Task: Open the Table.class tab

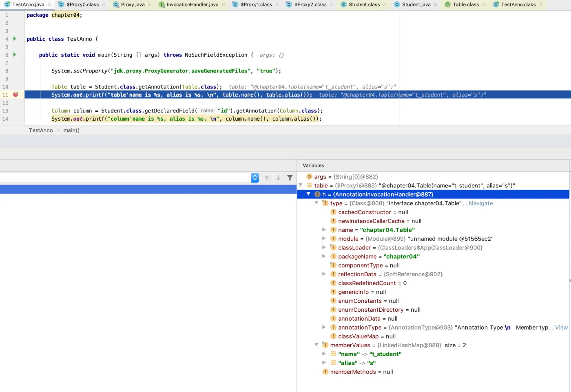Action: (465, 4)
